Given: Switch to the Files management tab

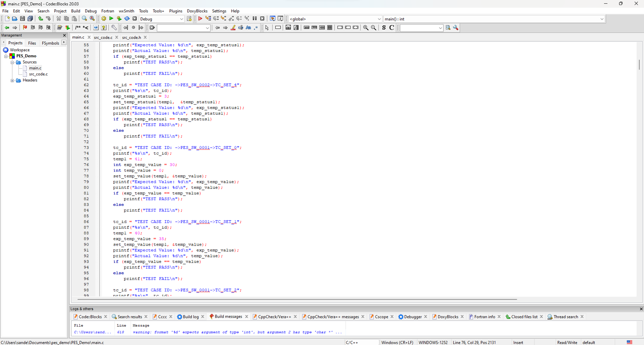Looking at the screenshot, I should pos(32,43).
